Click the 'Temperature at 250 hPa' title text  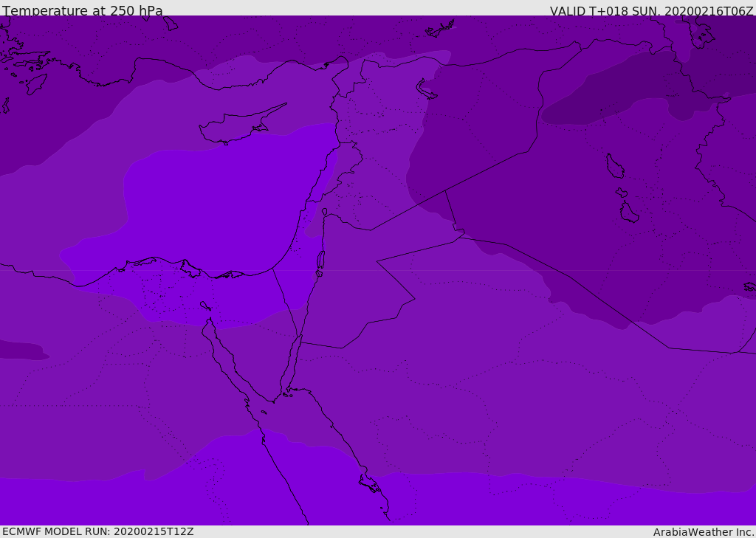click(83, 10)
